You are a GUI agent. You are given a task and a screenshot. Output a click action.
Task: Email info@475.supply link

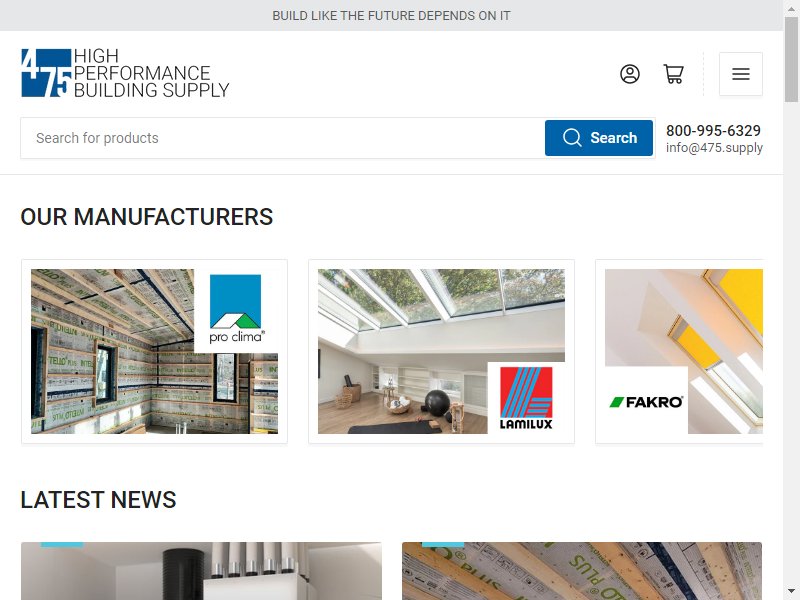click(x=714, y=147)
